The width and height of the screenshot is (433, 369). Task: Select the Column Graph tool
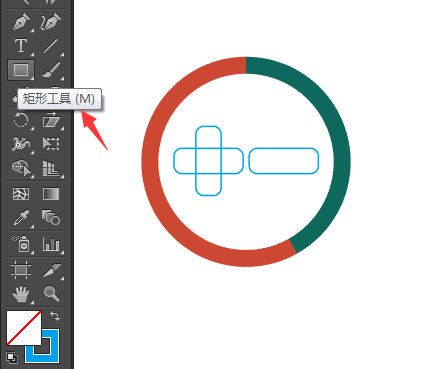point(51,244)
